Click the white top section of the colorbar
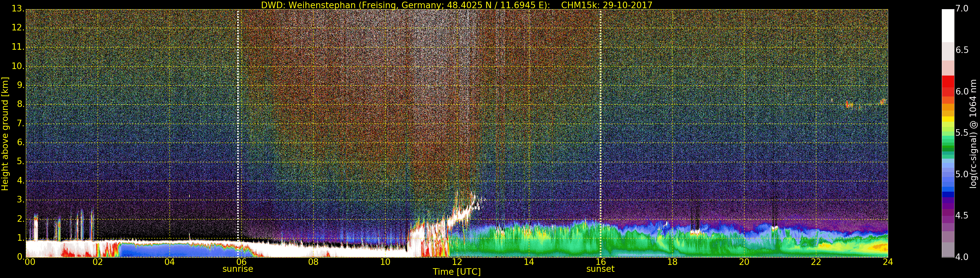980x278 pixels. click(x=948, y=25)
